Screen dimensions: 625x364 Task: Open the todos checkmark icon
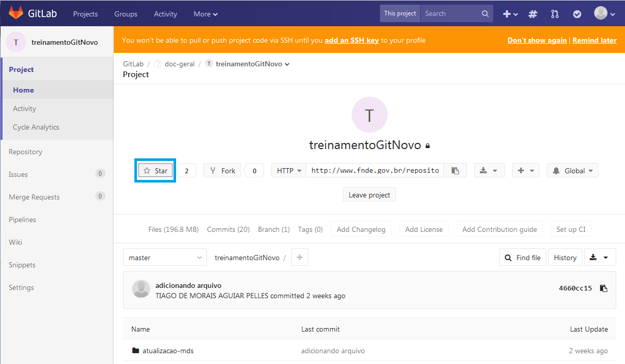577,14
